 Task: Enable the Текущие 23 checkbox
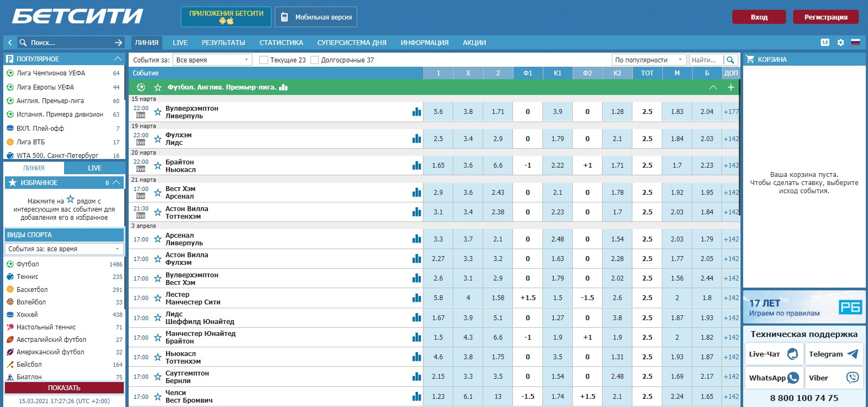(x=264, y=60)
